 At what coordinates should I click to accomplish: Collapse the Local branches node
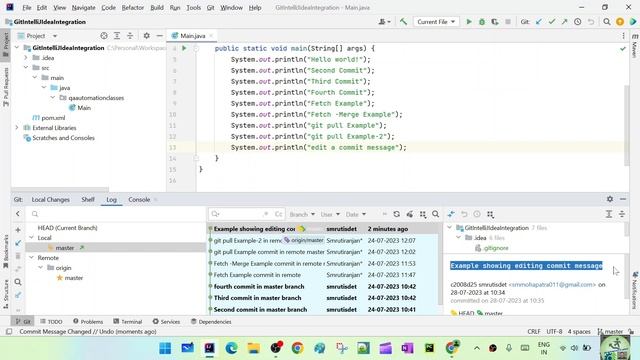[x=31, y=238]
